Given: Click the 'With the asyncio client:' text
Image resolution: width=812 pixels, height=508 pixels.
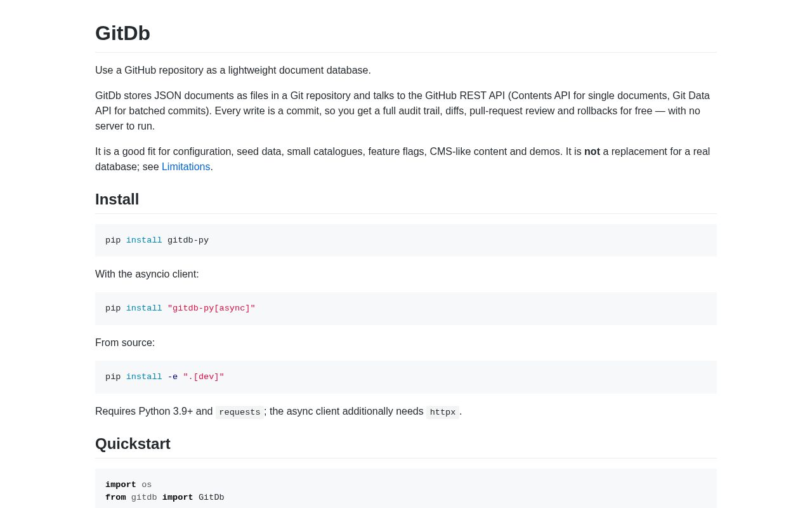Looking at the screenshot, I should tap(147, 274).
